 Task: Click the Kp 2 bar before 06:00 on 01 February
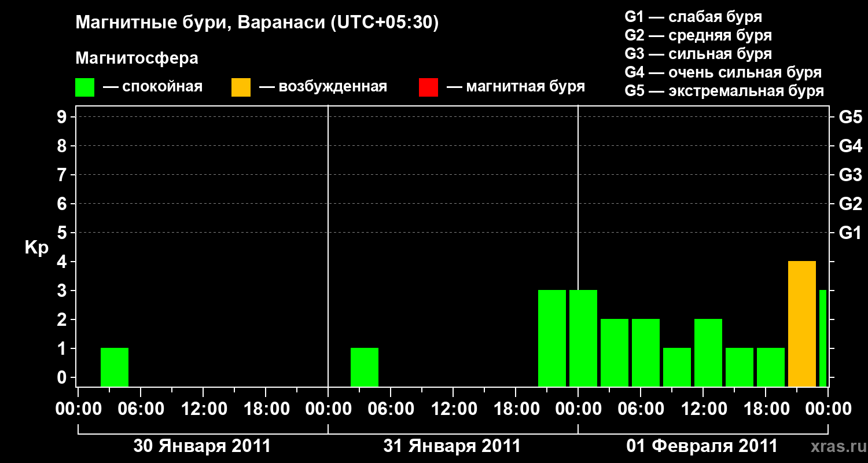(x=615, y=352)
